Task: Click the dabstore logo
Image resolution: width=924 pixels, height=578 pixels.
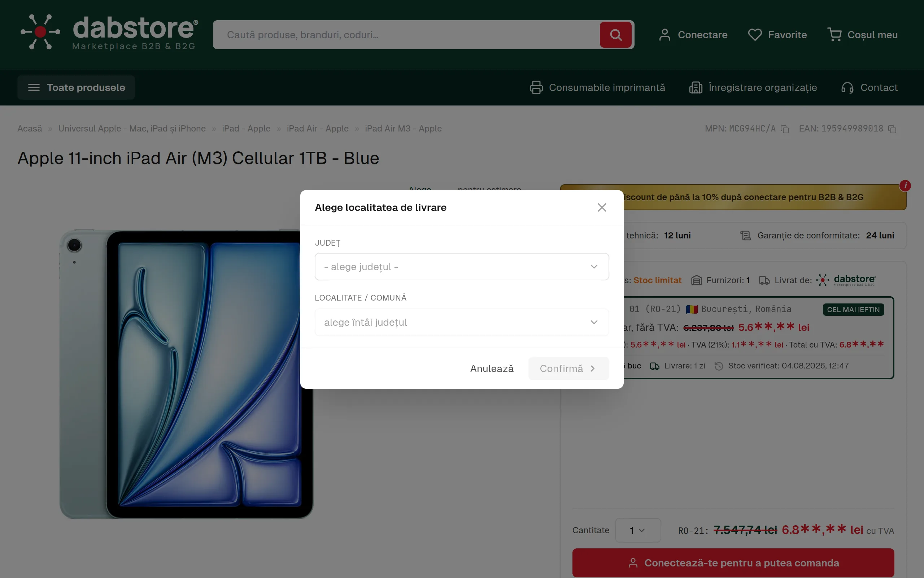Action: (x=109, y=33)
